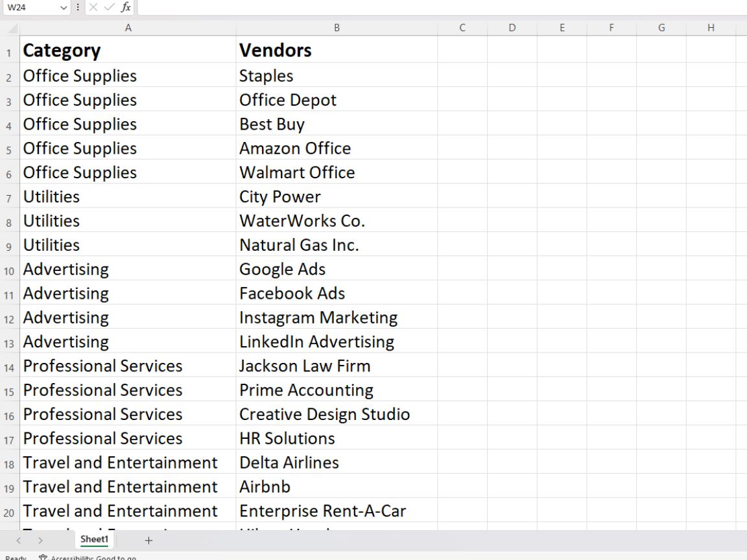Select row 20 header
The image size is (747, 560).
9,511
